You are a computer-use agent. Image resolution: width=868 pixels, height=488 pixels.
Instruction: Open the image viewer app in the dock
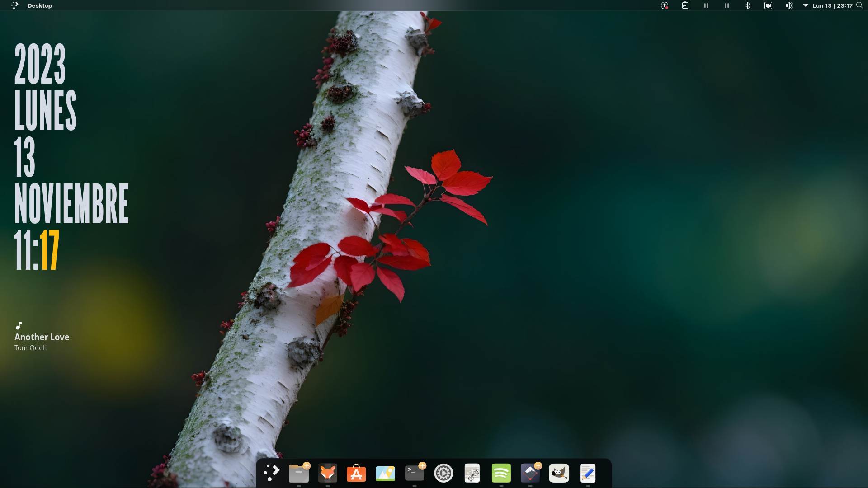[385, 473]
